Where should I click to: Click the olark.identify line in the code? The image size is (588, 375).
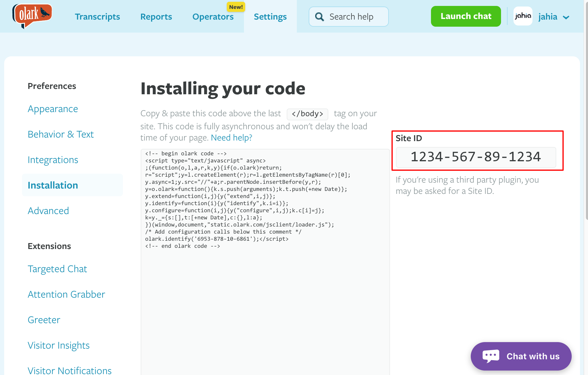pos(217,239)
